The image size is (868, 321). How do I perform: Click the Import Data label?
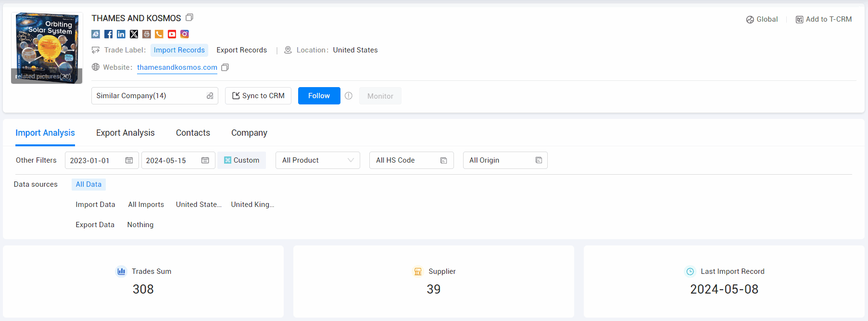[95, 205]
